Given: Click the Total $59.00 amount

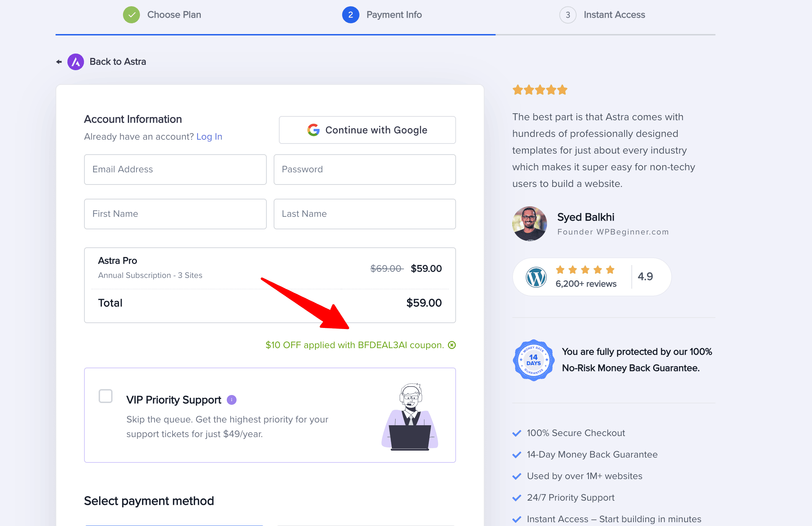Looking at the screenshot, I should point(424,303).
